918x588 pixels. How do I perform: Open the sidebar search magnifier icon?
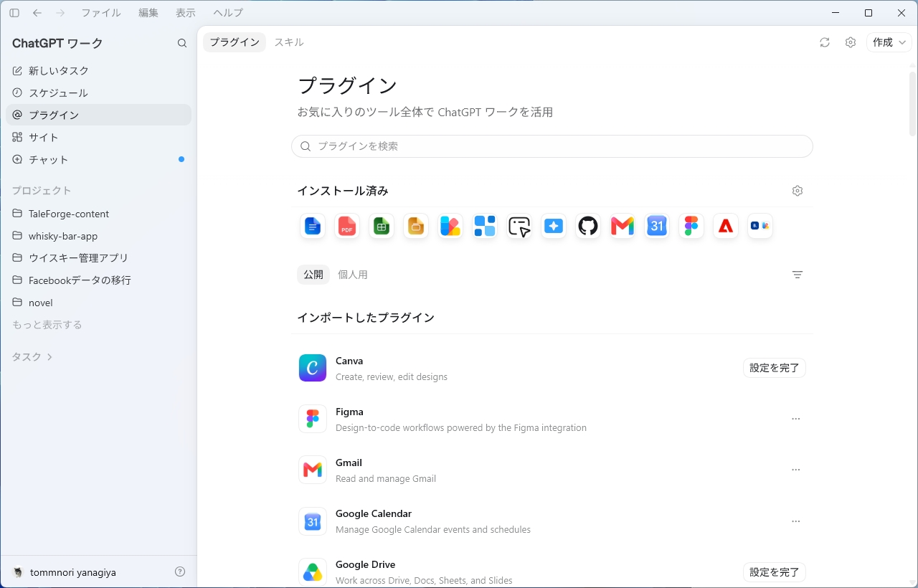[182, 43]
